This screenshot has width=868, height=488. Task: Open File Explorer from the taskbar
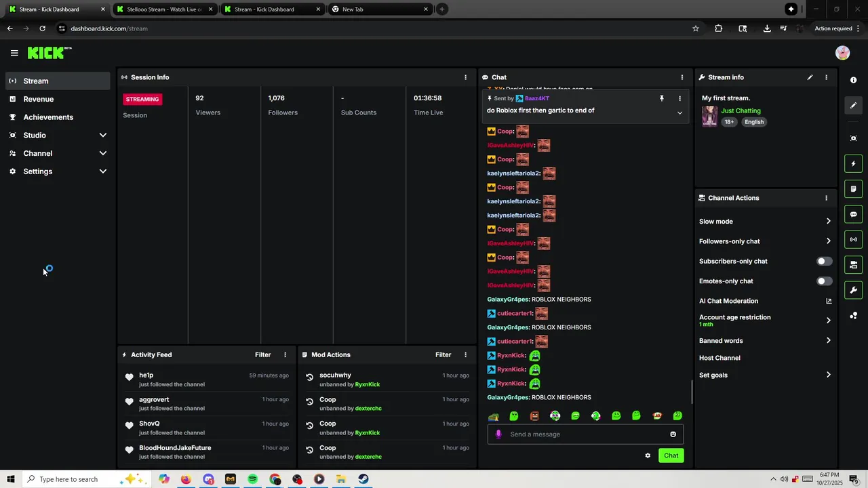pos(341,479)
